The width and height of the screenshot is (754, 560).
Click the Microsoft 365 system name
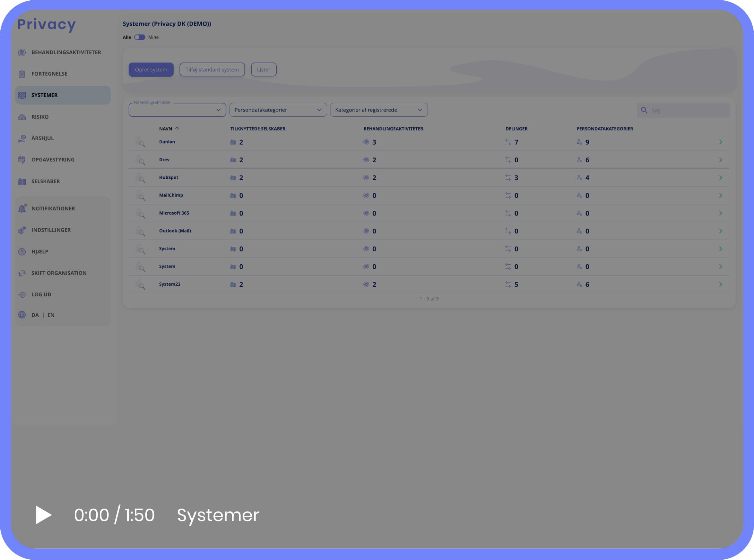174,213
